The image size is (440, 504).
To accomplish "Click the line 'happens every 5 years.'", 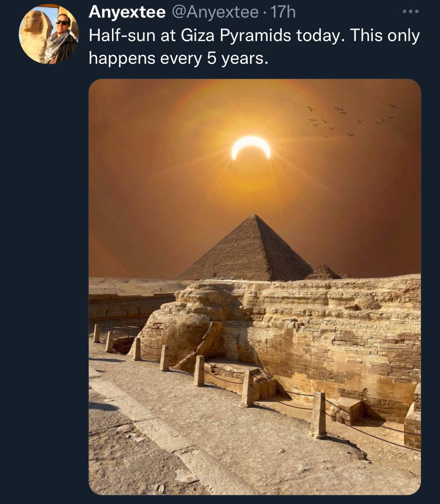I will click(x=178, y=58).
